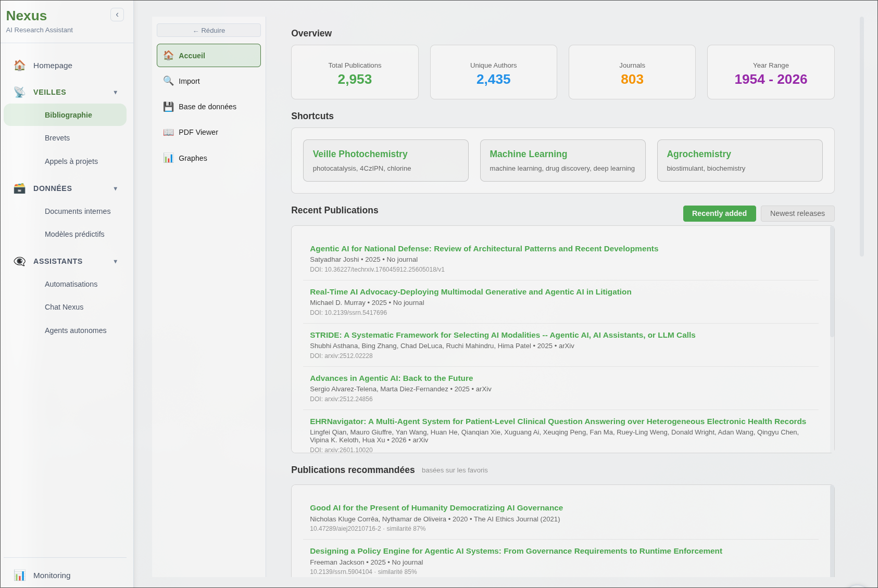The image size is (878, 588).
Task: Click the main page vertical scrollbar
Action: coord(862,136)
